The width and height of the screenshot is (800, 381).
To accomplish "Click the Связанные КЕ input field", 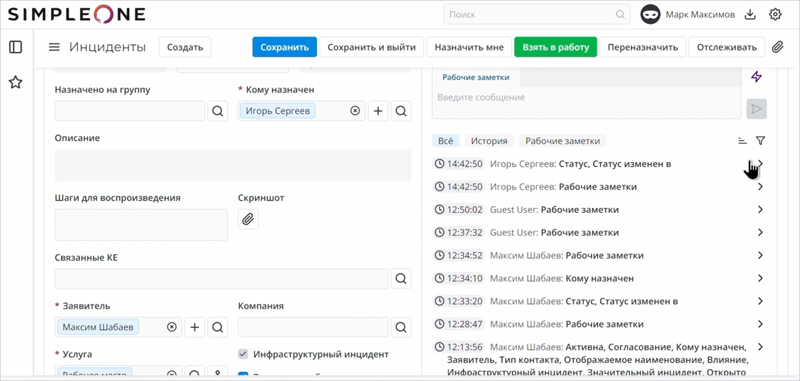I will point(221,278).
